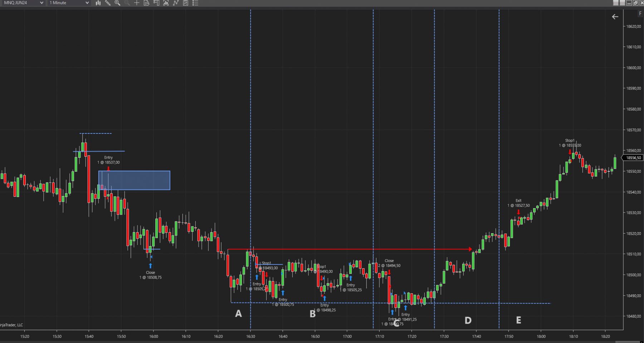Click the 16:00 time axis label

pos(153,337)
